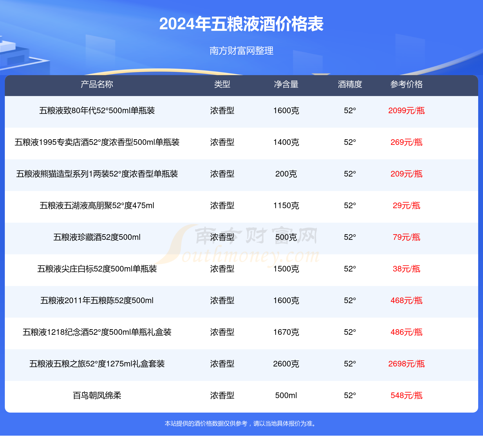Click the price '29元/瓶'
Image resolution: width=483 pixels, height=448 pixels.
coord(406,205)
